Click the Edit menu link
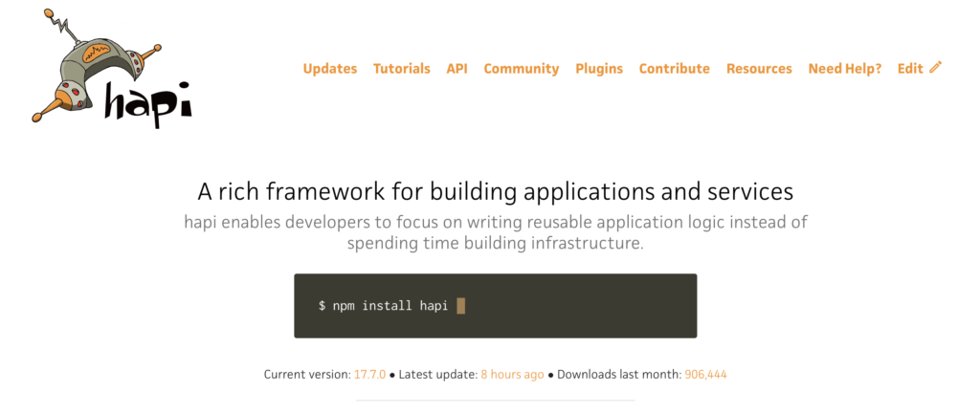 [x=910, y=69]
